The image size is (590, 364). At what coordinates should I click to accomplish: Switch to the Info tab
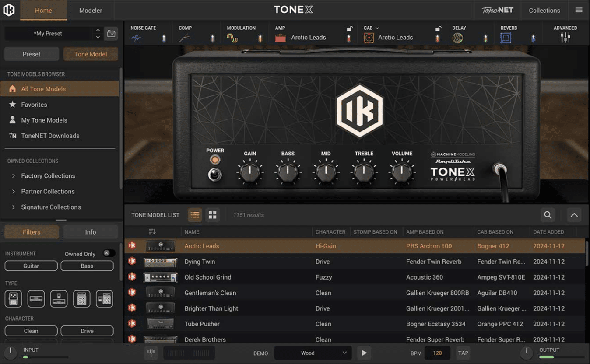[x=91, y=232]
